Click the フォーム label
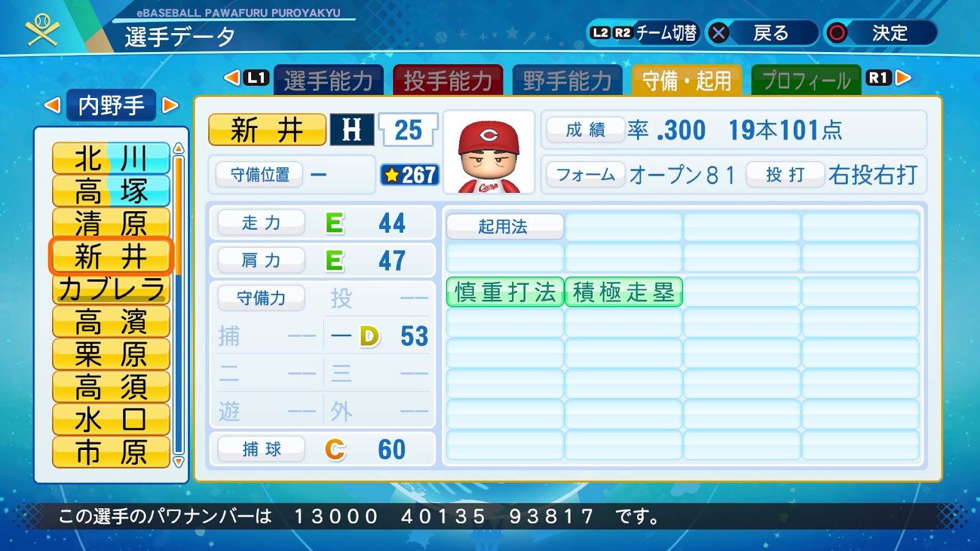This screenshot has width=980, height=551. [586, 175]
